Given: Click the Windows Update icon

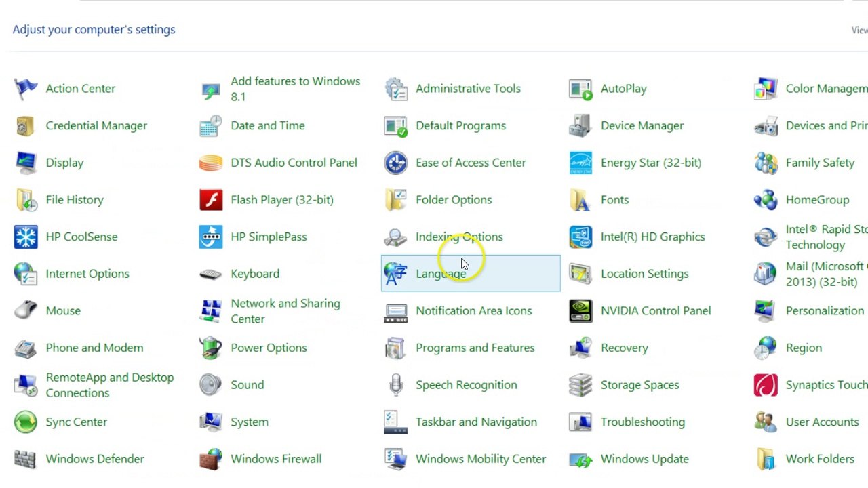Looking at the screenshot, I should tap(581, 459).
